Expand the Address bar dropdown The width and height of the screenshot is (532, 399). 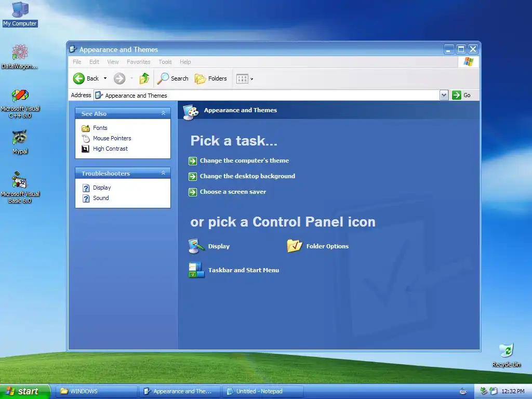tap(444, 96)
